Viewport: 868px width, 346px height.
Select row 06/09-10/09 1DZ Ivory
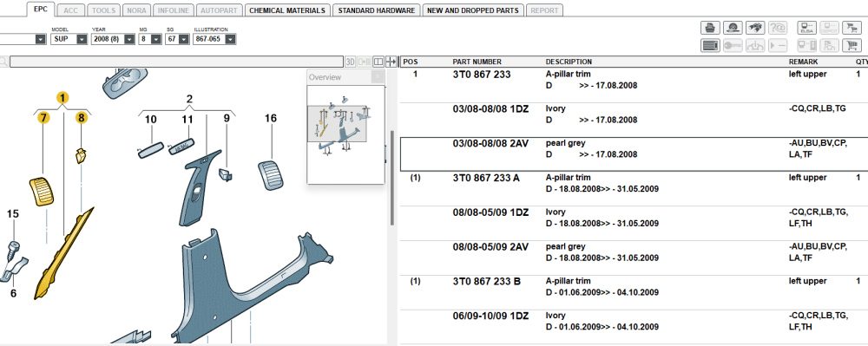click(634, 327)
